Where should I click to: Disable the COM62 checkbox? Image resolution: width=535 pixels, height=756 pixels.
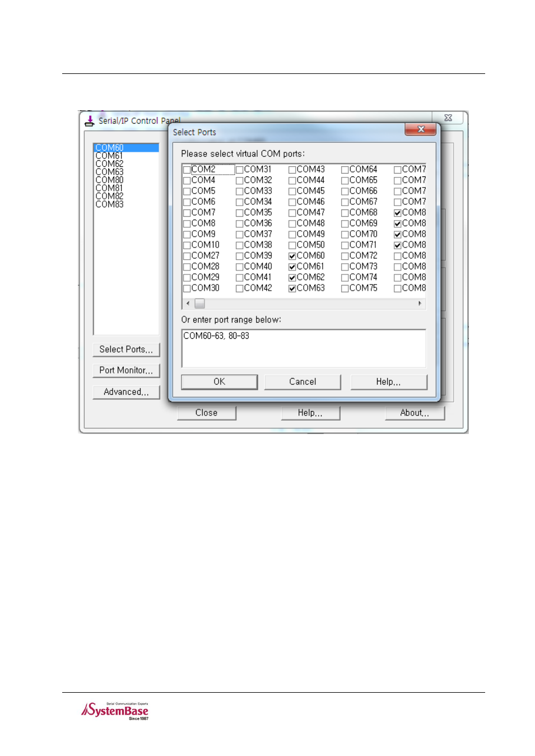(292, 278)
